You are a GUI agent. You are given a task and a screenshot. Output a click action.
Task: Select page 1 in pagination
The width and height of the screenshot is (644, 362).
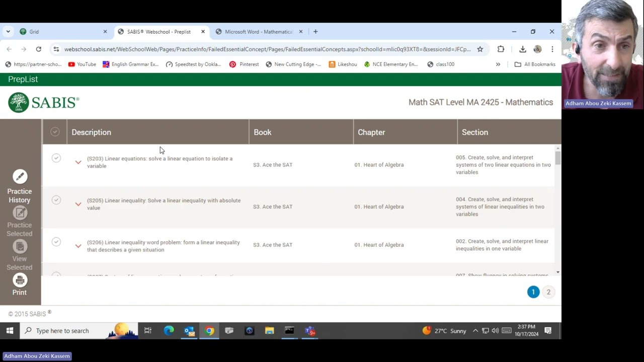[533, 292]
